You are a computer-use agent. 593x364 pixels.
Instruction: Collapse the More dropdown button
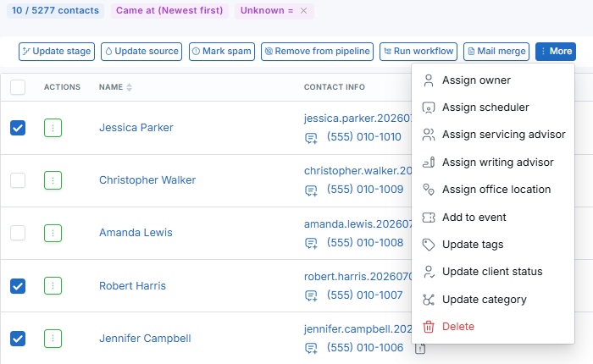coord(556,52)
